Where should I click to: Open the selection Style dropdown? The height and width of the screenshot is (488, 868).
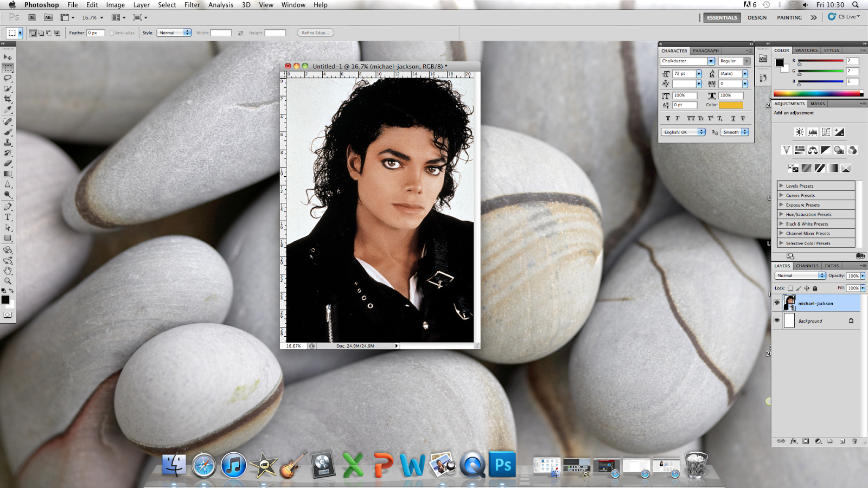click(174, 33)
